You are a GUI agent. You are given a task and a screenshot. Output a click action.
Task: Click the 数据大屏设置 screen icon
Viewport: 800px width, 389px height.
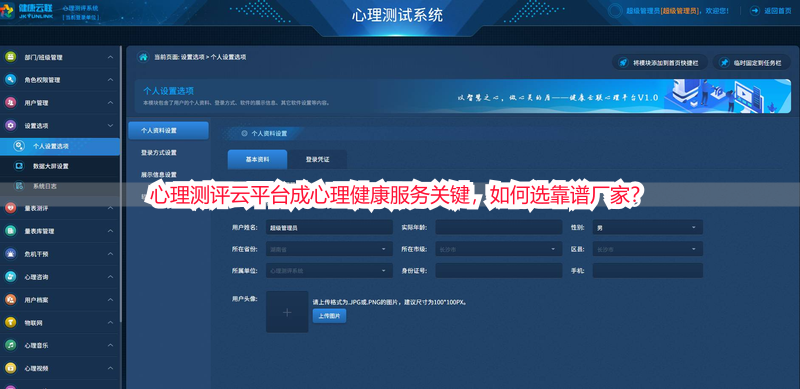tap(19, 166)
